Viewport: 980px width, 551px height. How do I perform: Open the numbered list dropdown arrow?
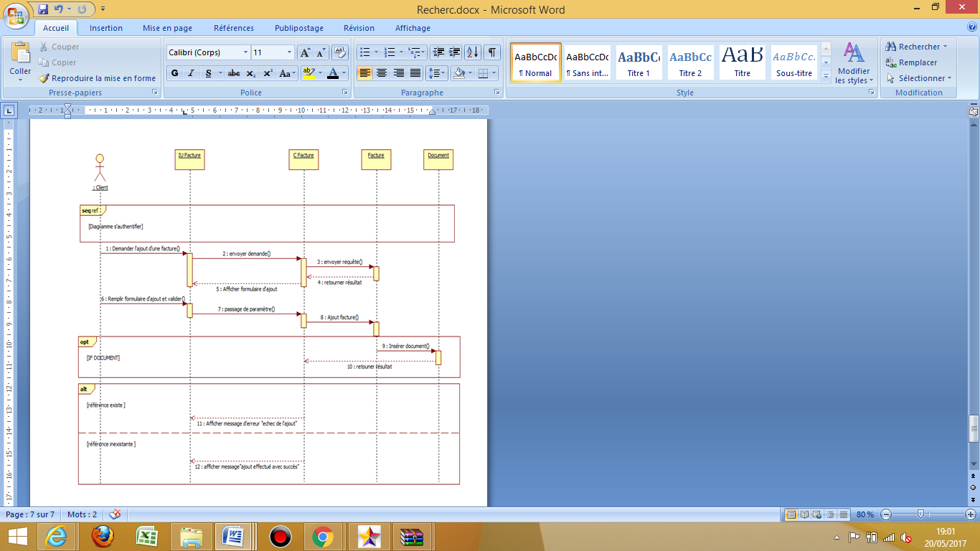click(400, 52)
